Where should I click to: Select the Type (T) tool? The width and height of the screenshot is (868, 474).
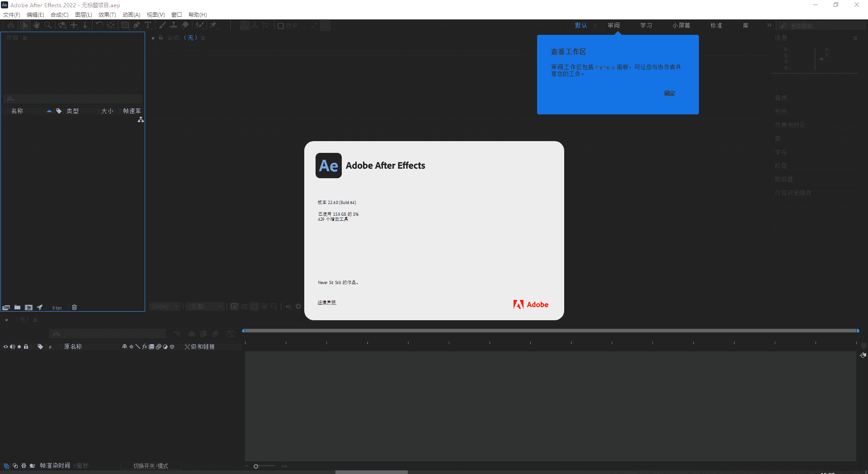click(x=147, y=25)
